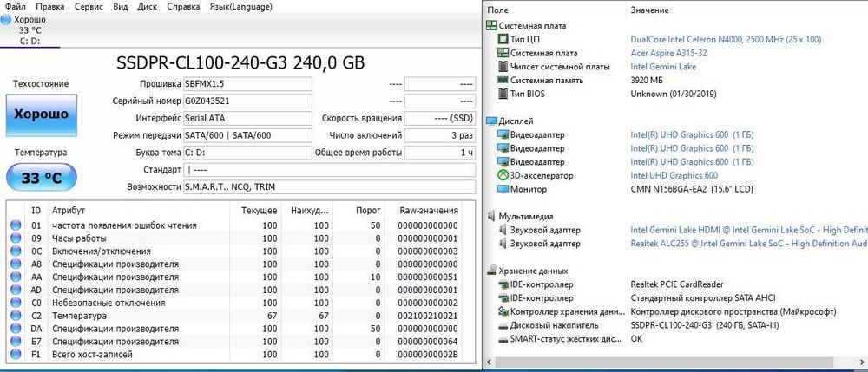Click status icon of attribute A8
Screen dimensions: 868x372
pyautogui.click(x=16, y=264)
